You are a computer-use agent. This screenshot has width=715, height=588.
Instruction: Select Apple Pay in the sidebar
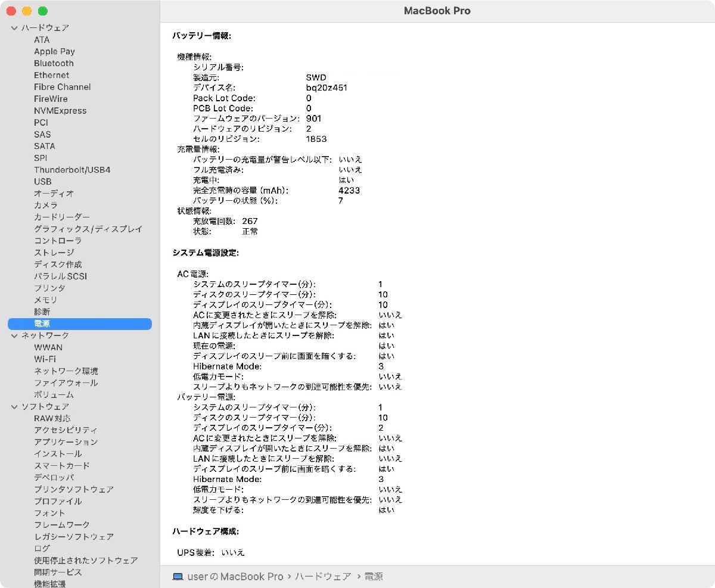pos(54,52)
